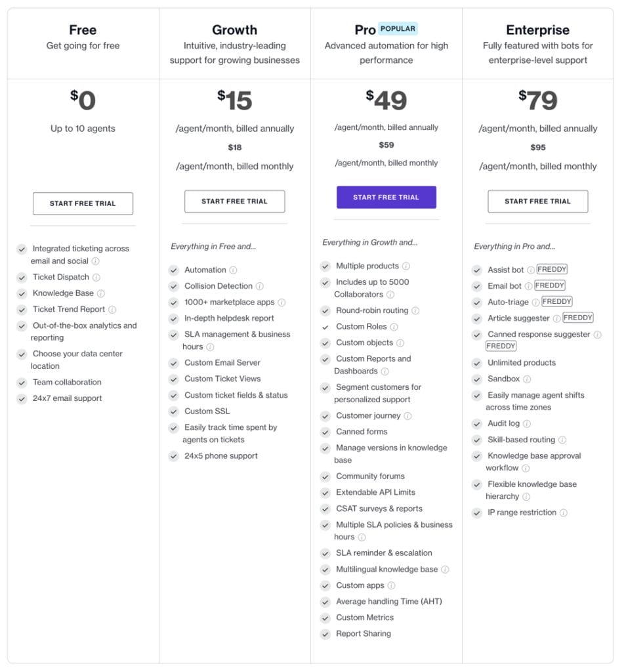Screen dimensions: 626x672
Task: Start free trial of the Enterprise plan
Action: tap(537, 201)
